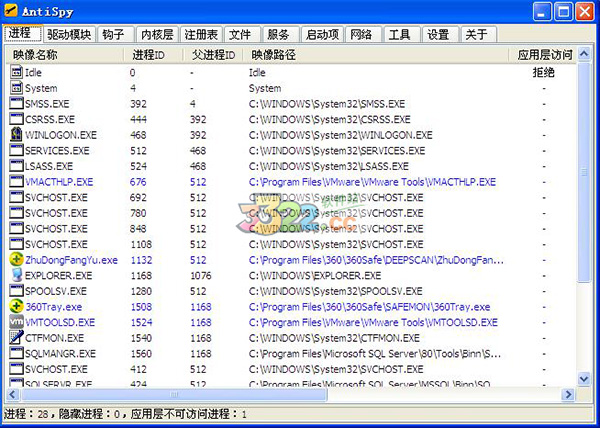
Task: Click icon of SVCHOST.EXE with PID 1108
Action: [16, 244]
